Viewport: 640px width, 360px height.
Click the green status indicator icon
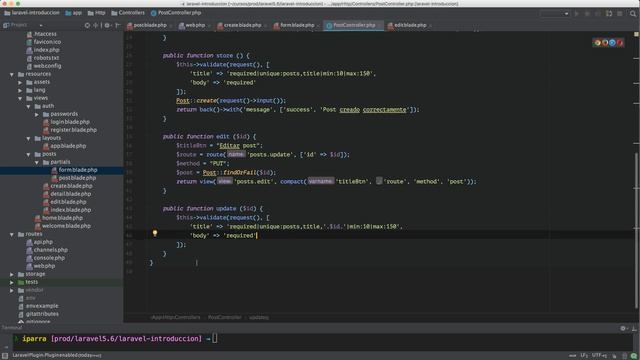click(x=633, y=356)
